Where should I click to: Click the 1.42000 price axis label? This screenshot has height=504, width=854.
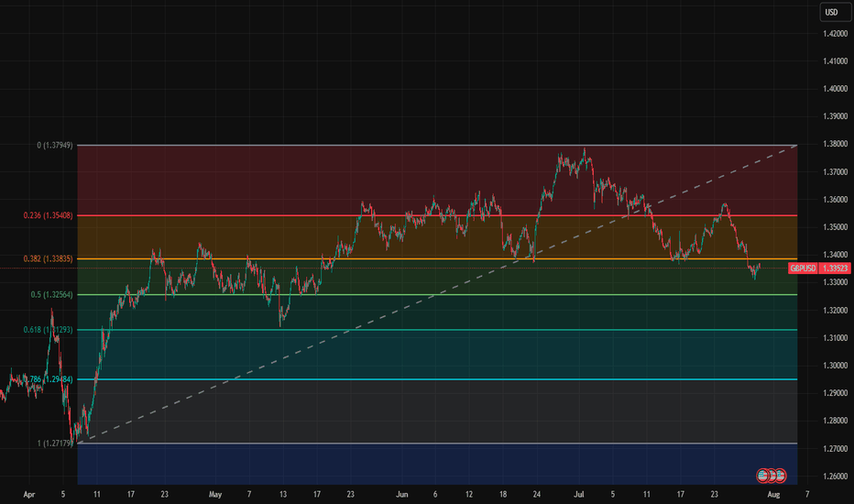click(x=836, y=34)
